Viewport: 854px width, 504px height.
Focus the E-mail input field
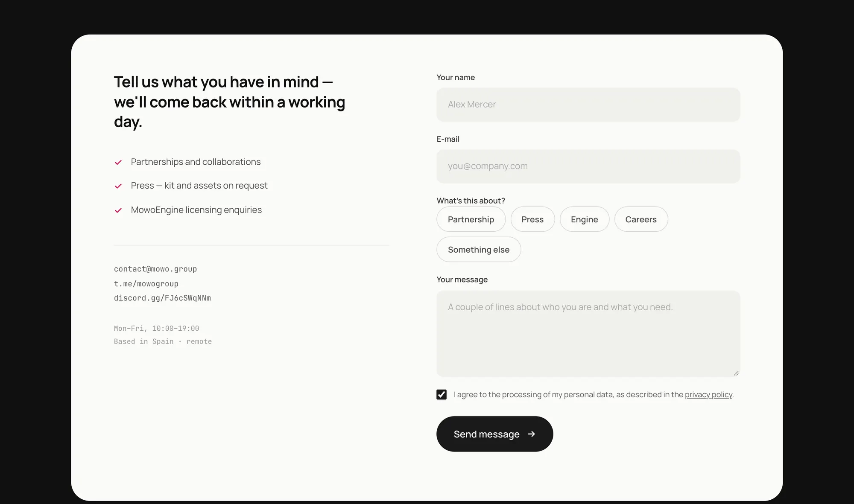[588, 166]
